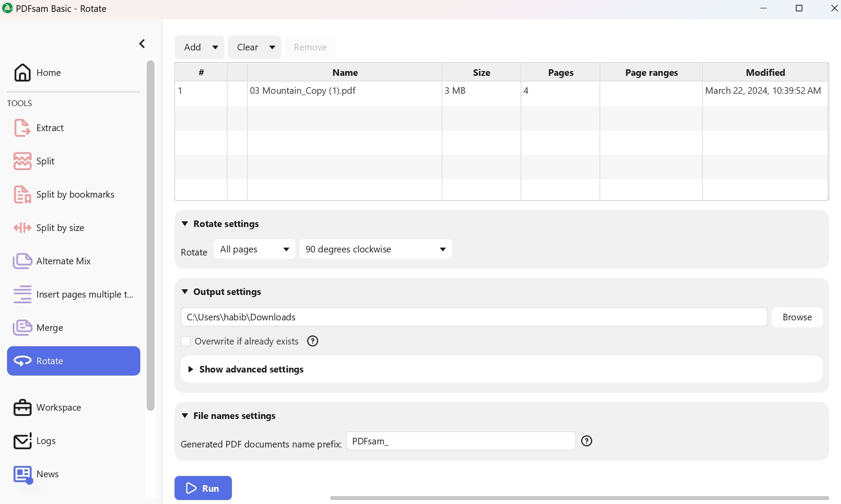The width and height of the screenshot is (841, 504).
Task: Select the 03 Mountain_Copy (1).pdf row
Action: [x=502, y=93]
